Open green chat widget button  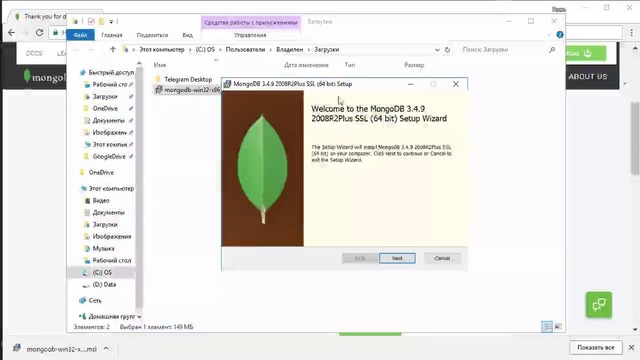click(x=599, y=304)
